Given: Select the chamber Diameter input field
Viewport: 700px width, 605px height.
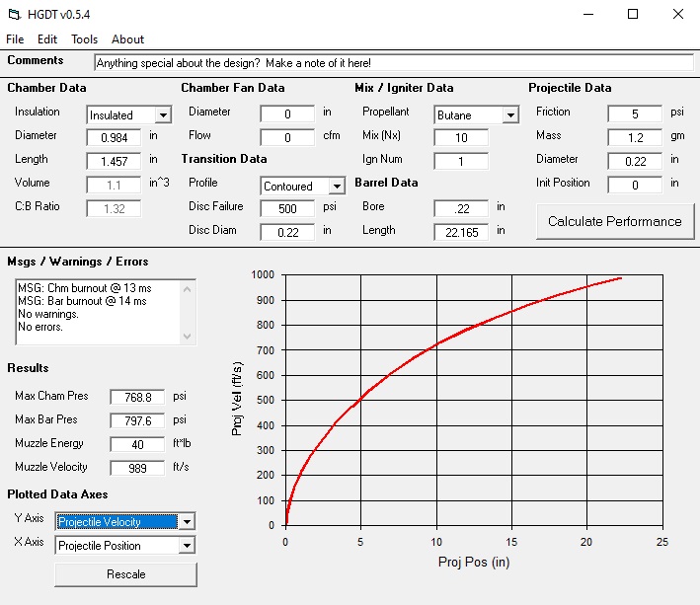Looking at the screenshot, I should coord(115,138).
